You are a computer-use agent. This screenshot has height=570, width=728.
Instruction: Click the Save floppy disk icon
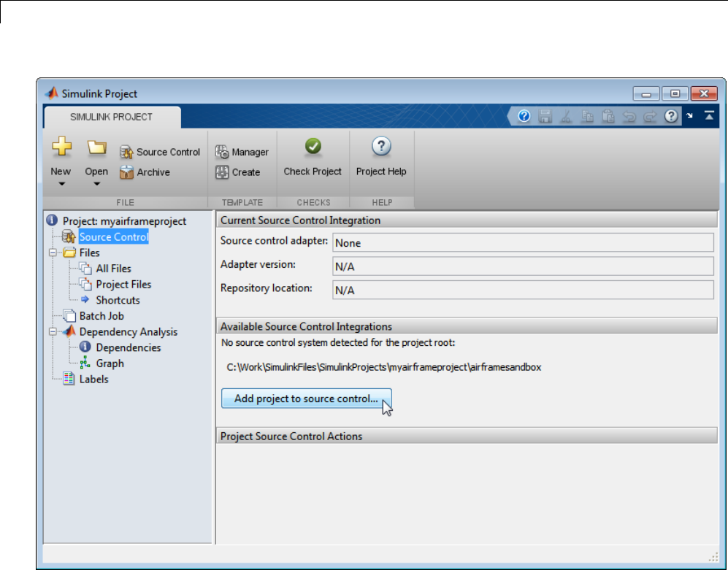click(545, 116)
